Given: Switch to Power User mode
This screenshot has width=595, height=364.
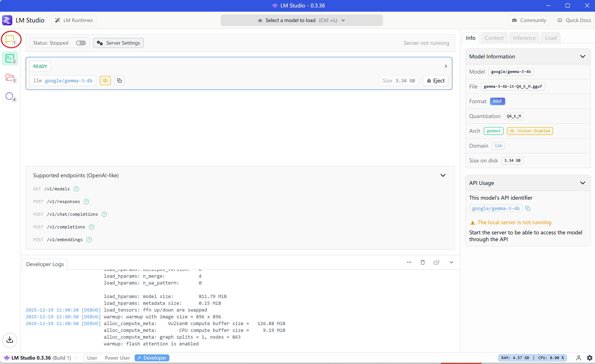Looking at the screenshot, I should point(117,358).
